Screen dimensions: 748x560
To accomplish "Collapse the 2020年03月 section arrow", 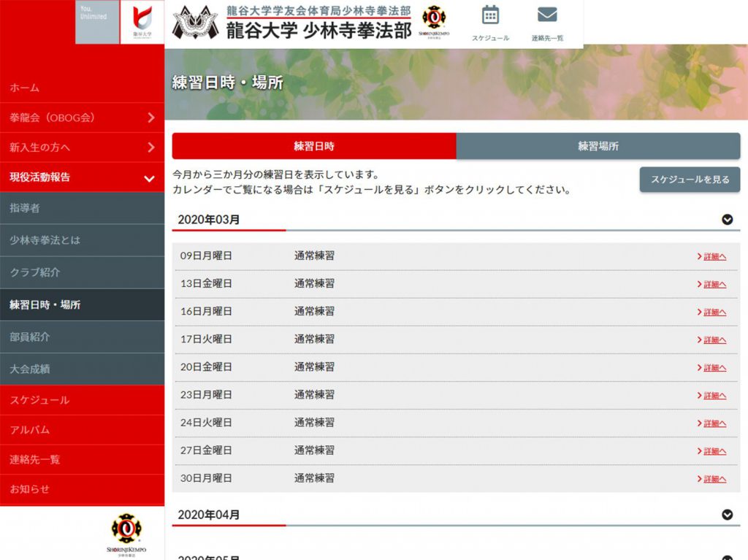I will click(x=727, y=220).
